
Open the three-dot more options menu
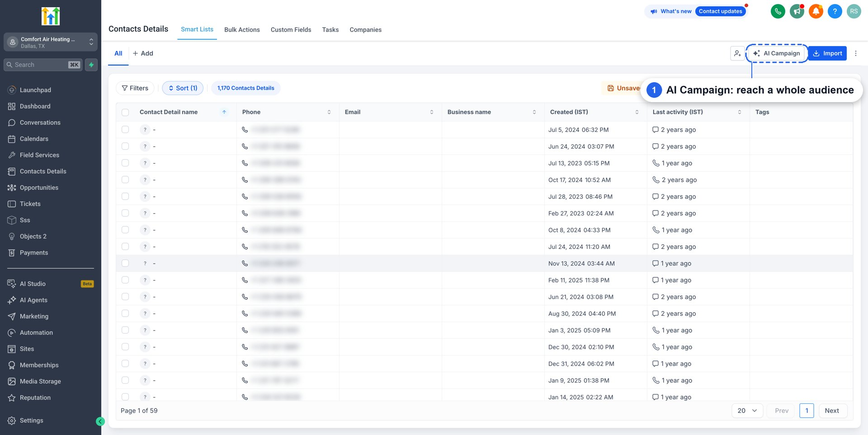[x=855, y=53]
